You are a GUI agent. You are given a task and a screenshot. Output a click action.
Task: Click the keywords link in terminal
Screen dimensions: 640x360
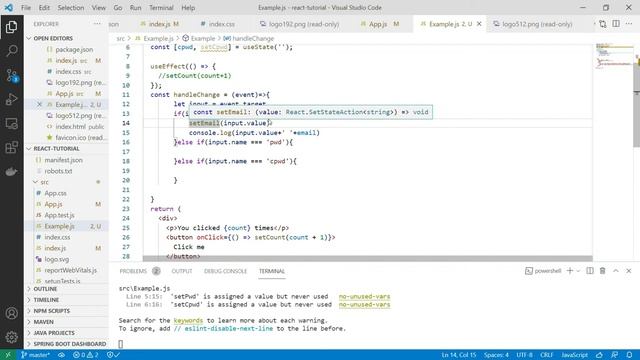pos(188,320)
